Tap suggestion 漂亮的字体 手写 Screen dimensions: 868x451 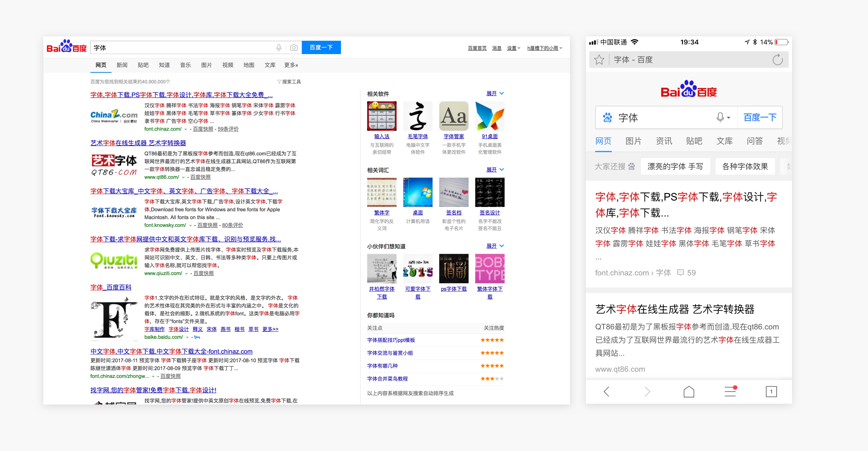675,166
